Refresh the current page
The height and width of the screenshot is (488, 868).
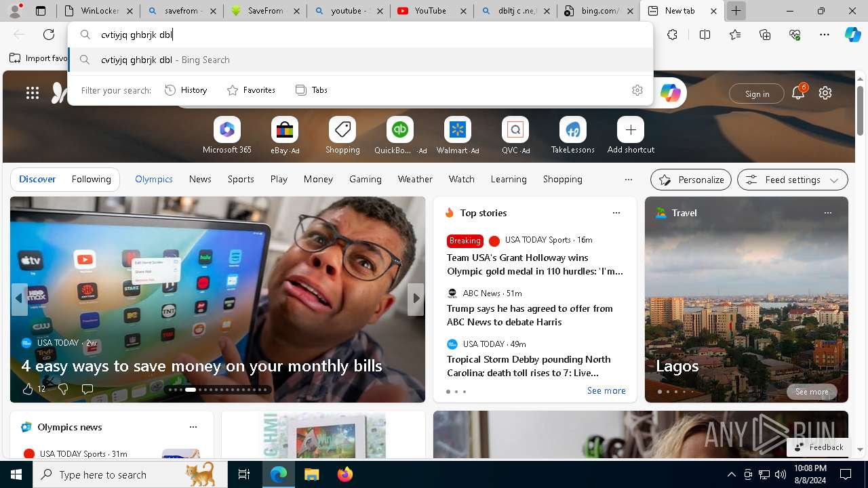49,35
